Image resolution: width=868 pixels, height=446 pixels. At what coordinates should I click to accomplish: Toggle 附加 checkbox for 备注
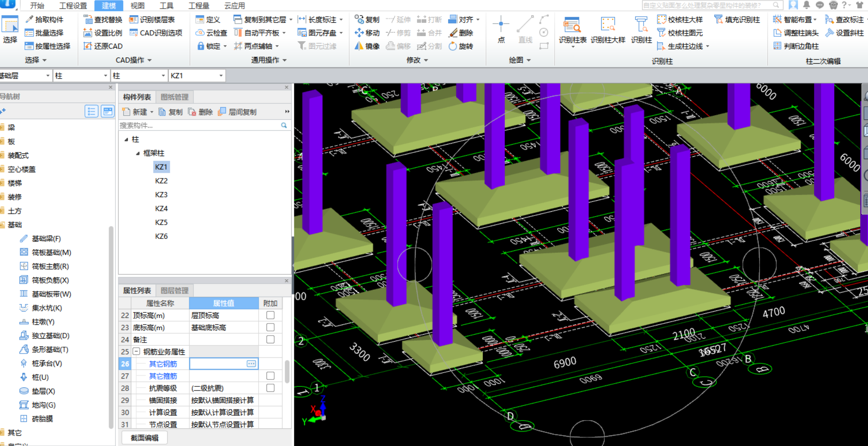point(271,339)
